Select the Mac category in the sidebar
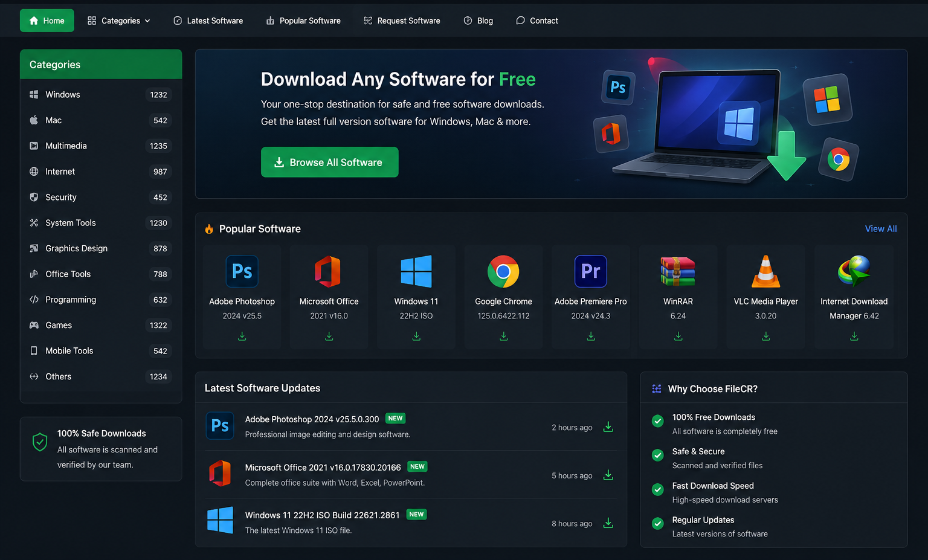This screenshot has width=928, height=560. coord(101,120)
